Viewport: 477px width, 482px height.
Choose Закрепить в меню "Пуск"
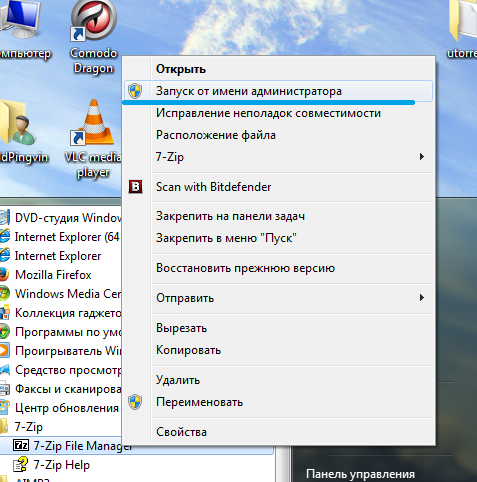278,238
